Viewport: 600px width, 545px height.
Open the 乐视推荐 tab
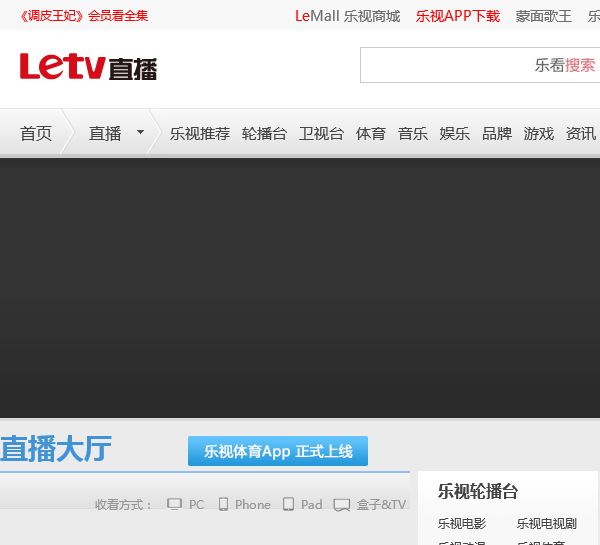[200, 134]
